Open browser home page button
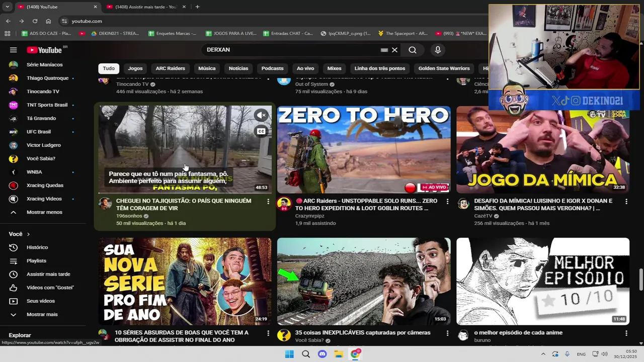 [48, 21]
